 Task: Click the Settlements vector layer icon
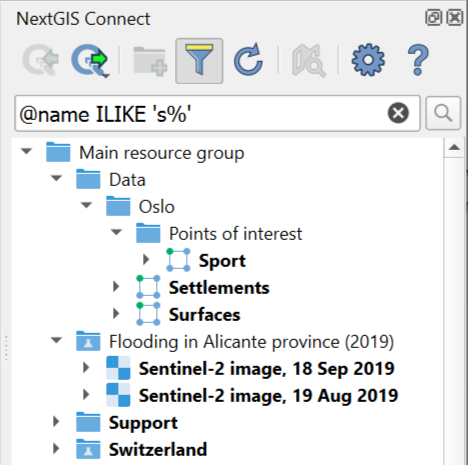point(148,287)
